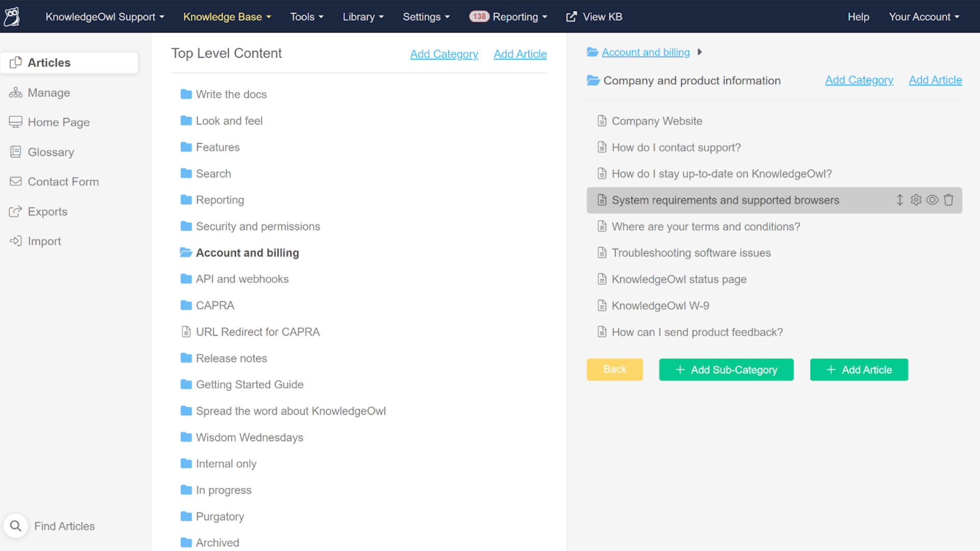Click the green Add Sub-Category button

point(726,369)
